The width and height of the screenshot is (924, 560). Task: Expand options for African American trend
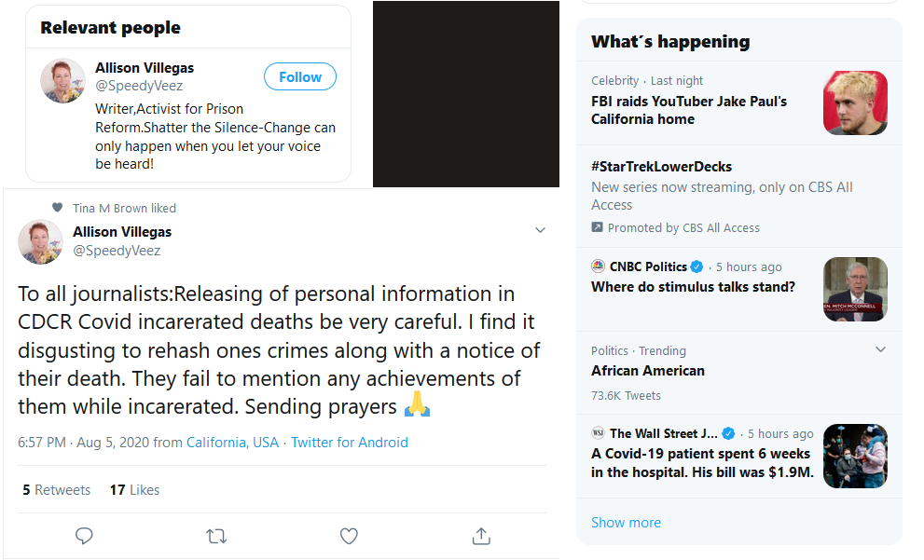[881, 349]
